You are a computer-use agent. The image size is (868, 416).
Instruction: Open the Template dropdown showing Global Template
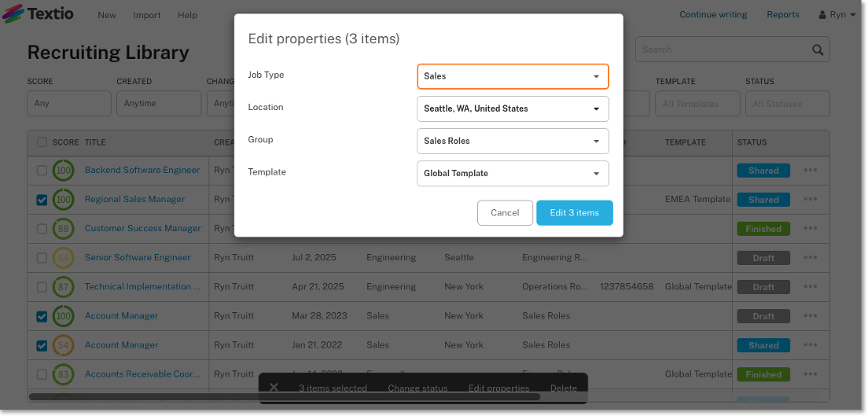point(513,173)
